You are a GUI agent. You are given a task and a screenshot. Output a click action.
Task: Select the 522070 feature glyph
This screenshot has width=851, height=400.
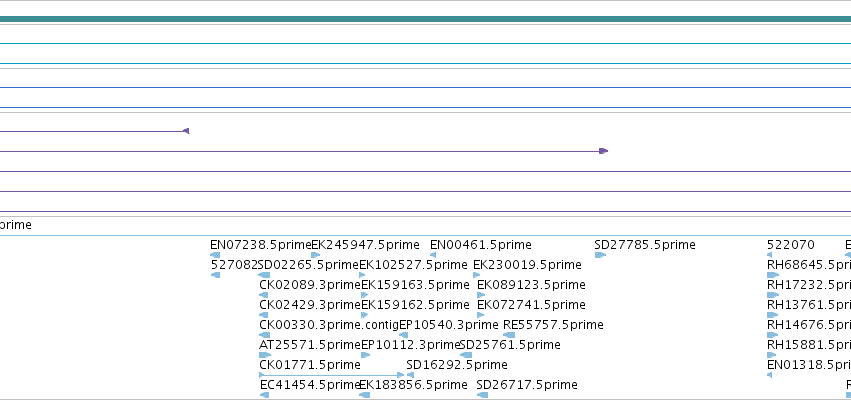point(770,255)
